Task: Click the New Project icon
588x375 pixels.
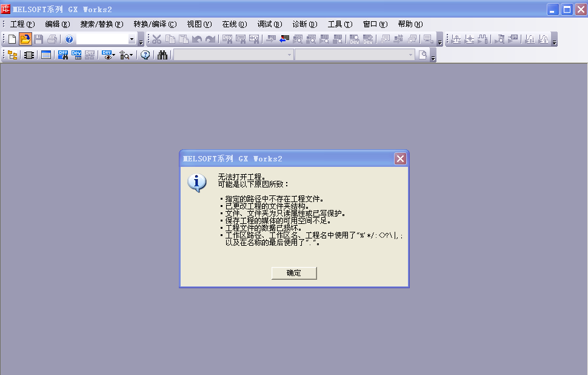Action: pos(12,39)
